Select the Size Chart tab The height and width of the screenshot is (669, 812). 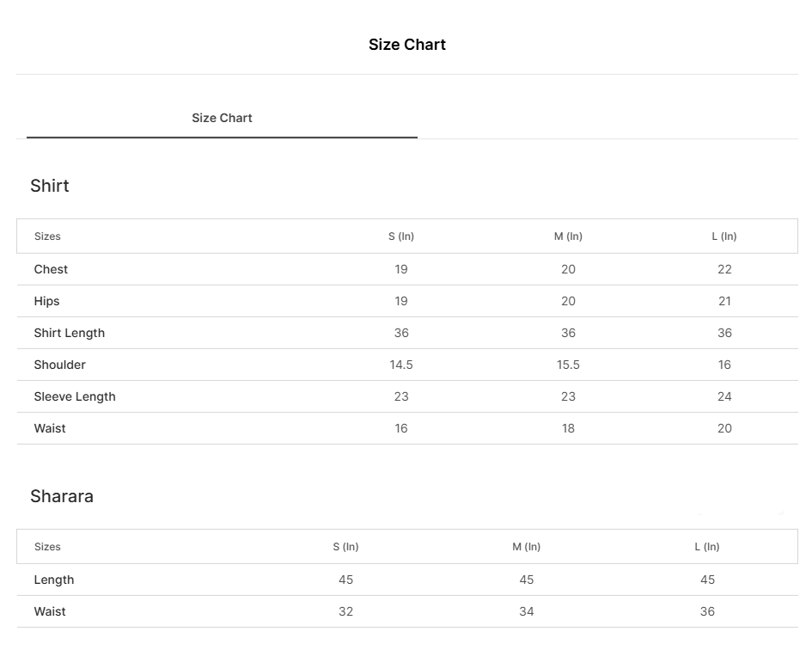pos(222,118)
